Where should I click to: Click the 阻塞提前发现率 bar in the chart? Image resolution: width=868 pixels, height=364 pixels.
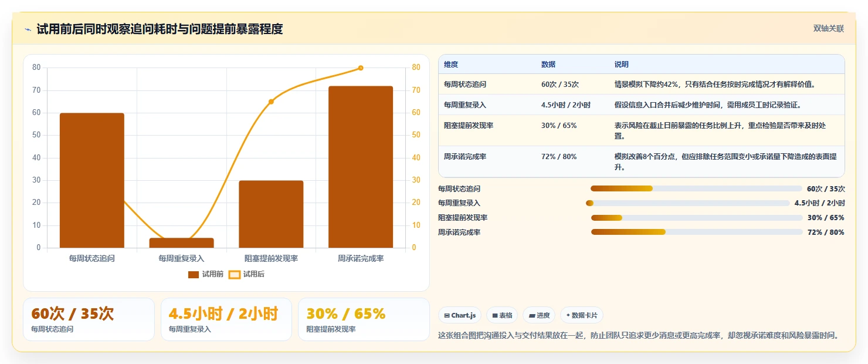271,214
